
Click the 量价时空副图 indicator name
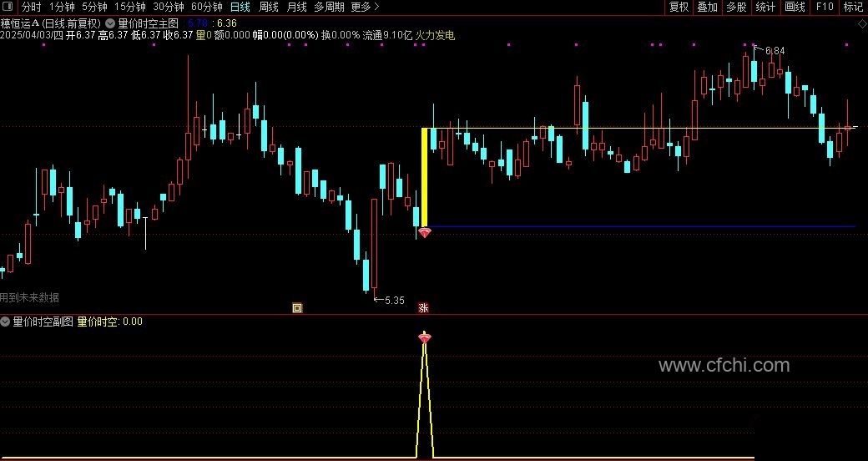(x=43, y=322)
